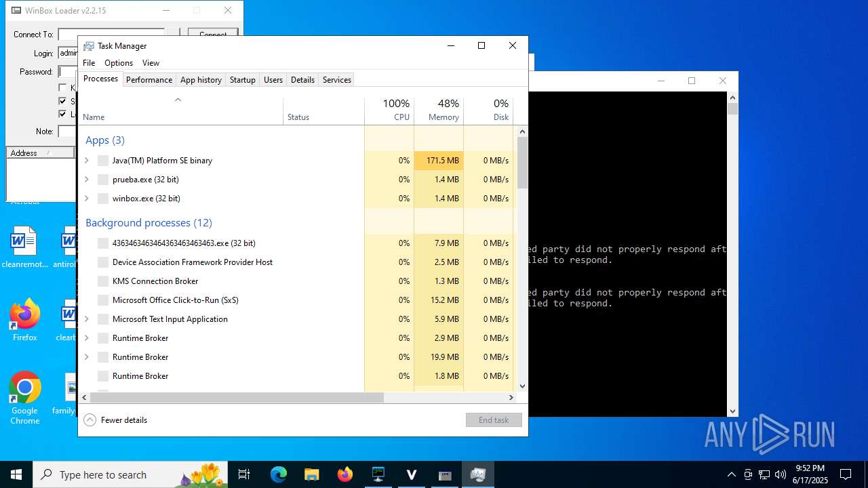Click the Device Association Framework Provider Host icon

point(103,262)
